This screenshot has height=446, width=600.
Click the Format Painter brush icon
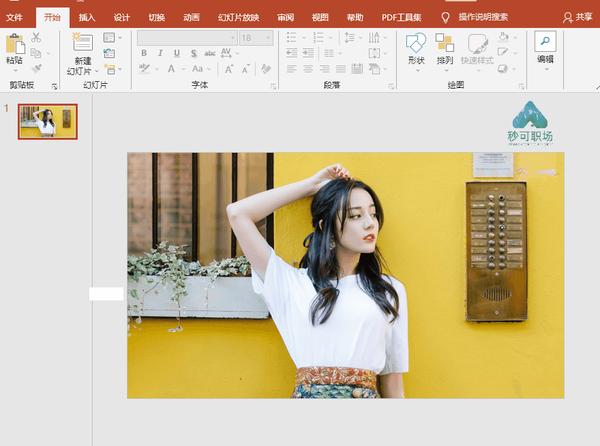[x=36, y=68]
